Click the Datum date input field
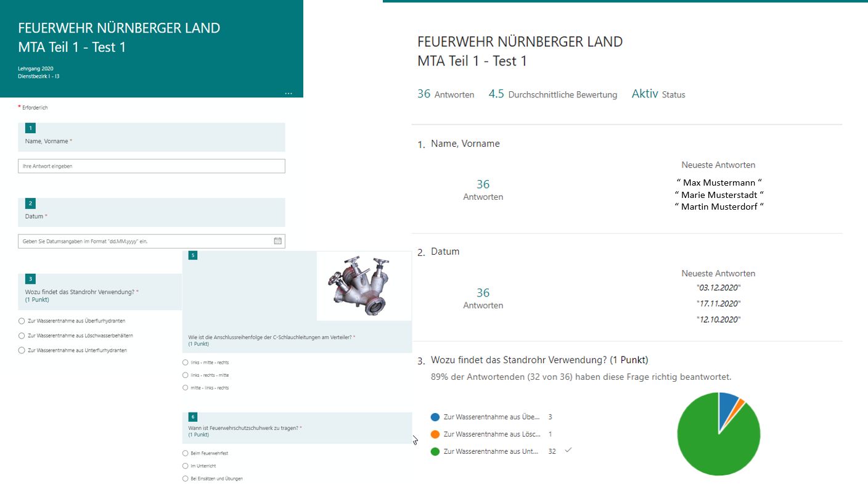Screen dimensions: 868x489 (x=145, y=241)
